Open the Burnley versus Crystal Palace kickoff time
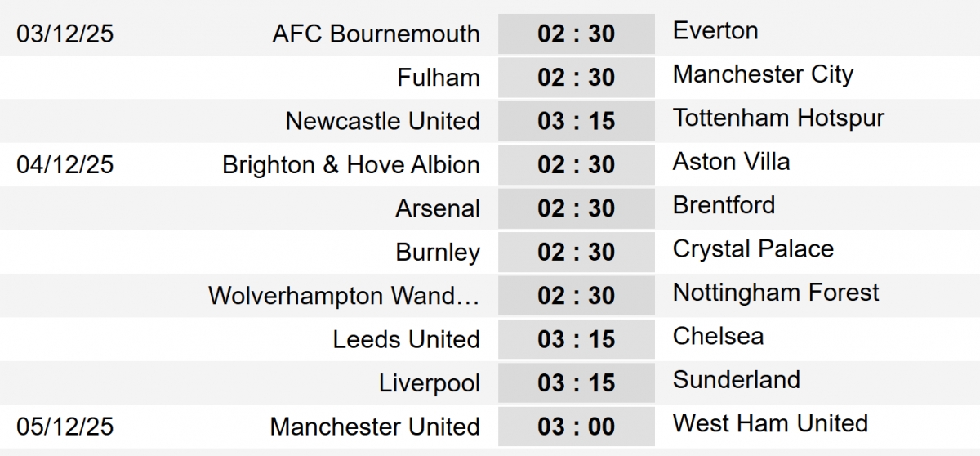980x456 pixels. [x=576, y=252]
